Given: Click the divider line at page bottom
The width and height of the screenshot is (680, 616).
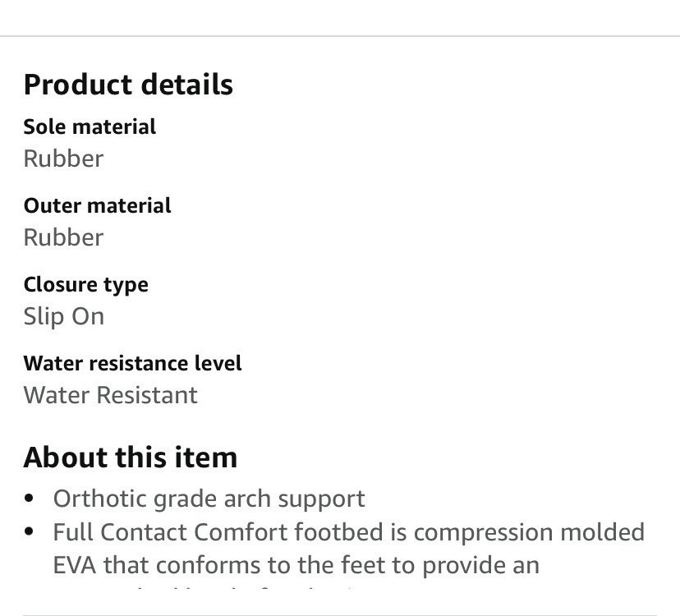Looking at the screenshot, I should 351,614.
